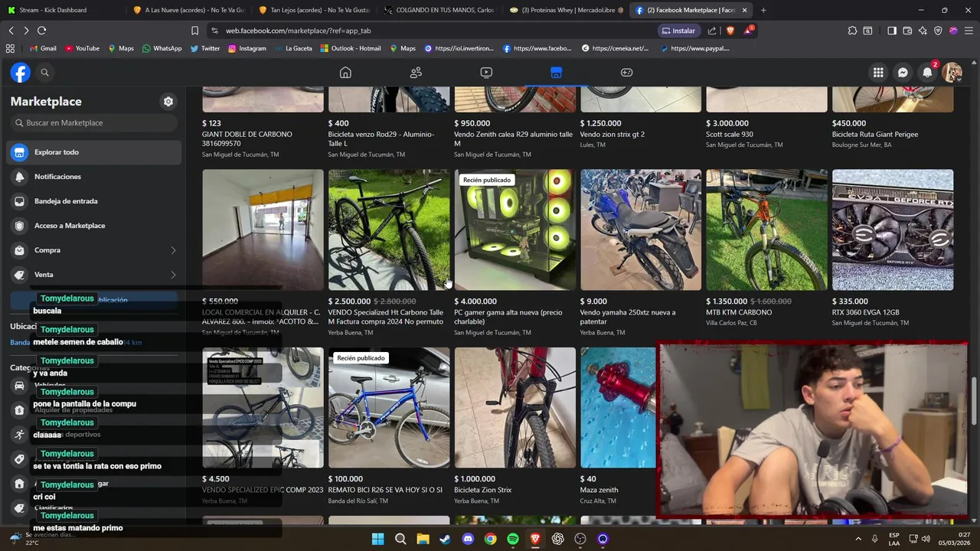Expand the Compra section
This screenshot has height=551, width=980.
[96, 250]
